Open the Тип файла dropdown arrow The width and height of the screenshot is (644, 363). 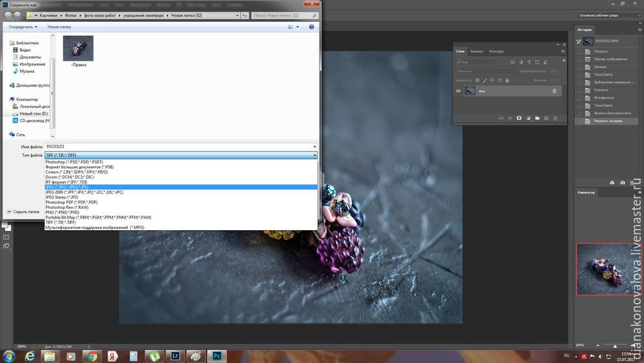(x=314, y=155)
